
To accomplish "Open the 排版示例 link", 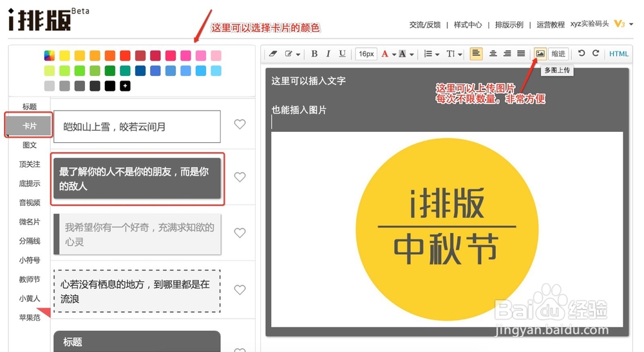I will 509,24.
